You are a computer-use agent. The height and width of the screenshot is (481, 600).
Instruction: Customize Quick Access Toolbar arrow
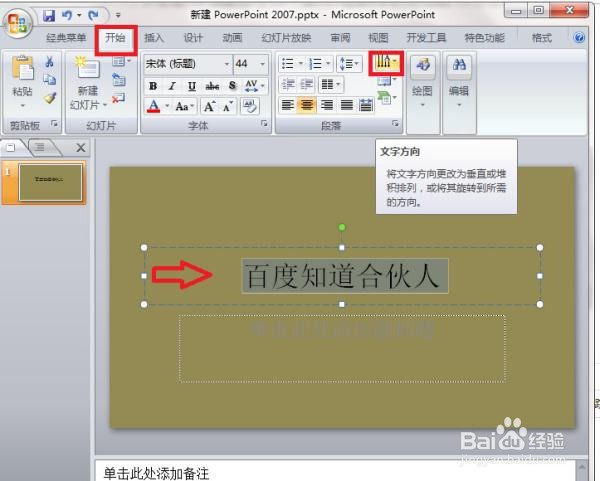point(118,15)
